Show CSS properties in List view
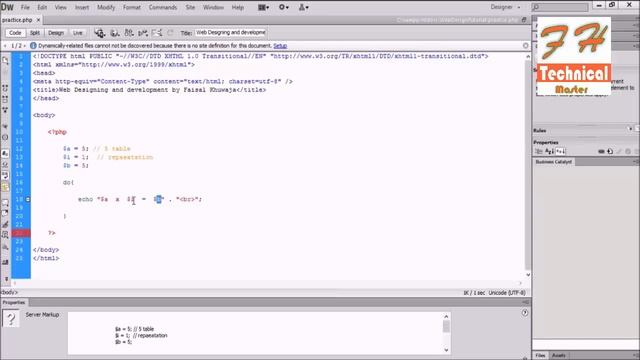 (x=550, y=151)
